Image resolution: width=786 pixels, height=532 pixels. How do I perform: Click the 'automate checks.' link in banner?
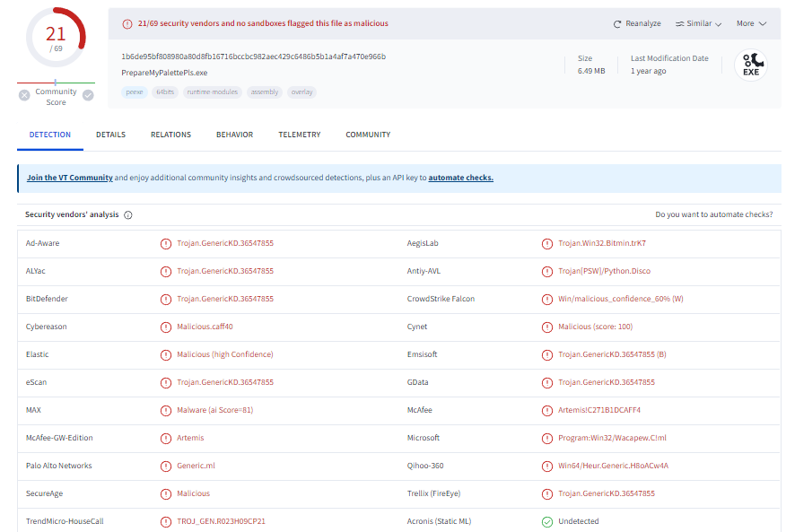click(460, 178)
